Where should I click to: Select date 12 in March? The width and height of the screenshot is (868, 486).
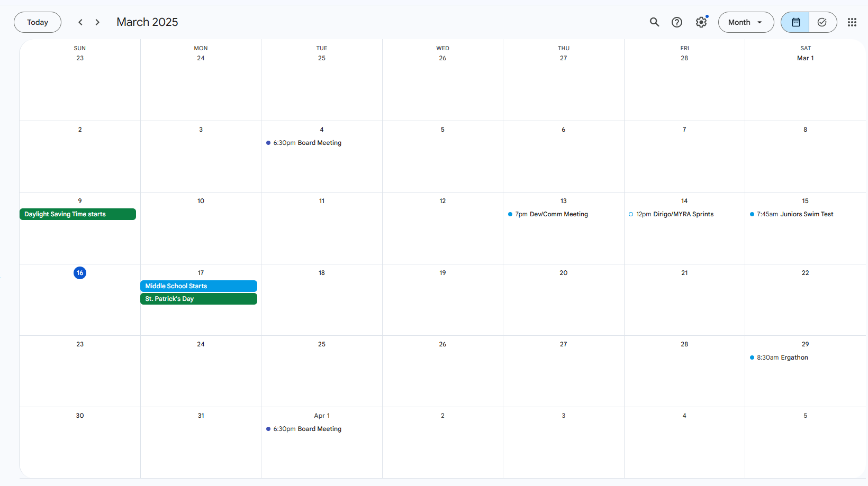(442, 201)
